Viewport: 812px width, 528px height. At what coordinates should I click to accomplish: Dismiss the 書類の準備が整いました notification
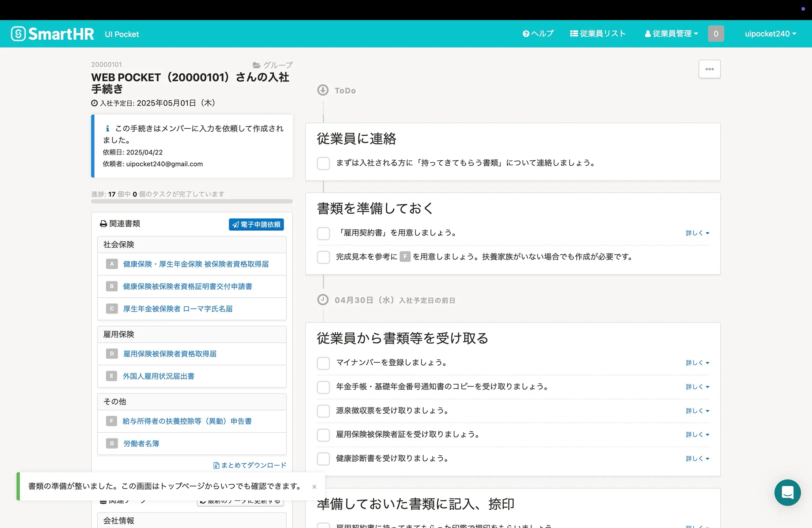pos(314,487)
